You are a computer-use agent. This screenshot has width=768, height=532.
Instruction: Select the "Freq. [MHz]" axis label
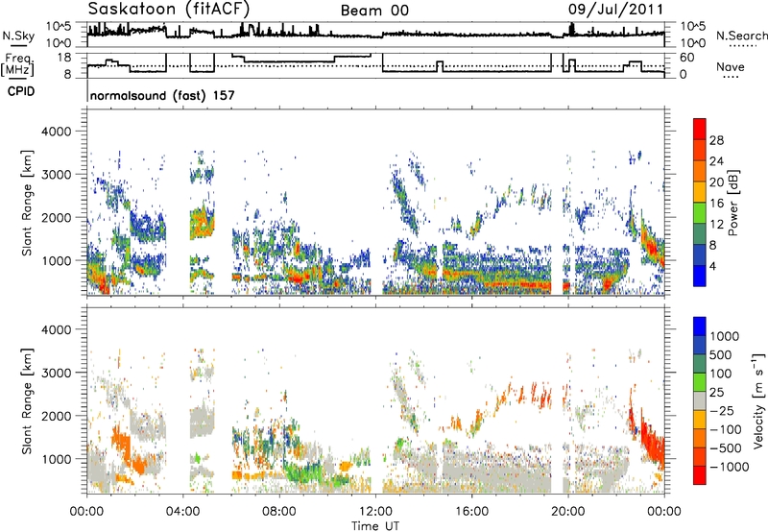(x=17, y=64)
